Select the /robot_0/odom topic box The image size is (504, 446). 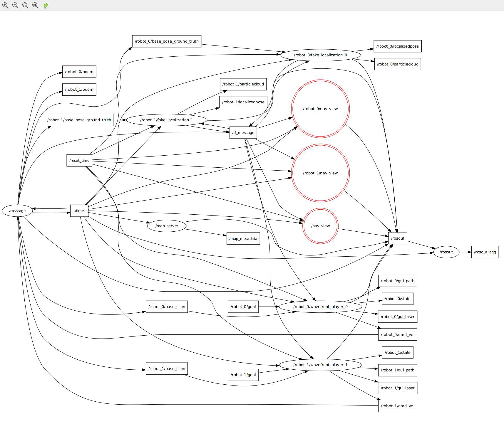[x=79, y=72]
